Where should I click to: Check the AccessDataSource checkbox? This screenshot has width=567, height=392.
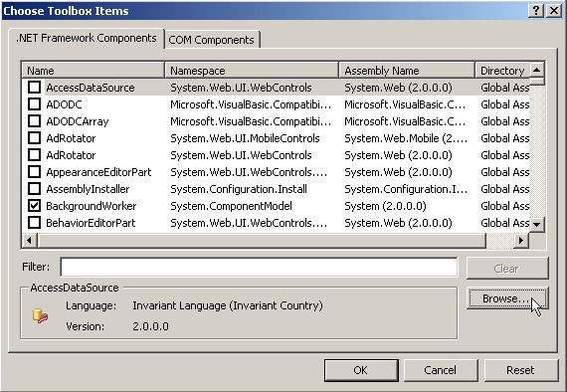click(x=35, y=88)
